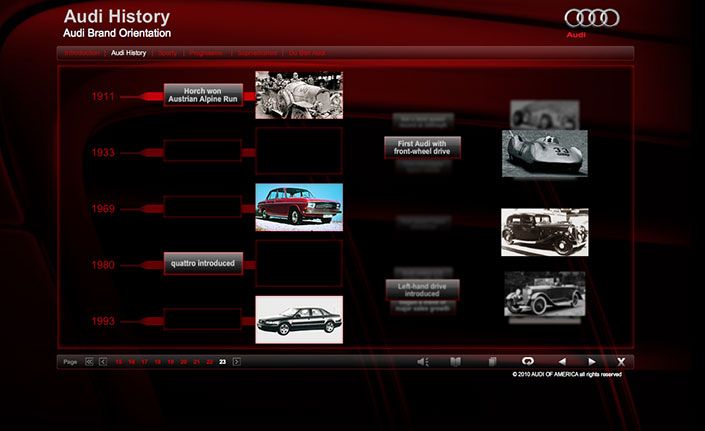Click the replay loop icon
This screenshot has width=705, height=431.
pyautogui.click(x=528, y=361)
